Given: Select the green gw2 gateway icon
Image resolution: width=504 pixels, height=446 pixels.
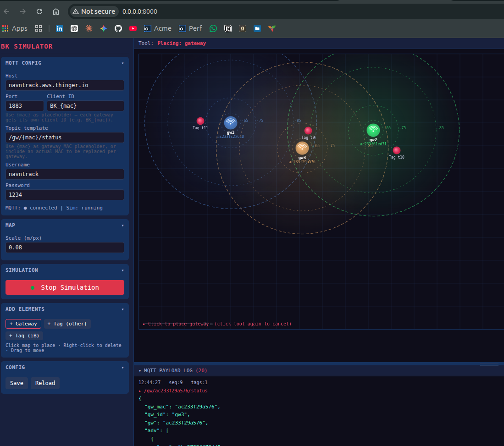Looking at the screenshot, I should [373, 130].
